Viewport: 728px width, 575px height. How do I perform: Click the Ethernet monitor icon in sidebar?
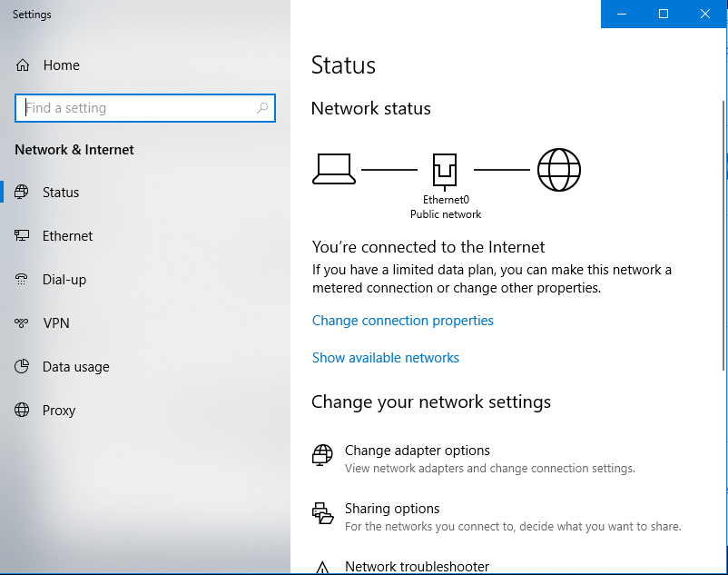pos(23,236)
